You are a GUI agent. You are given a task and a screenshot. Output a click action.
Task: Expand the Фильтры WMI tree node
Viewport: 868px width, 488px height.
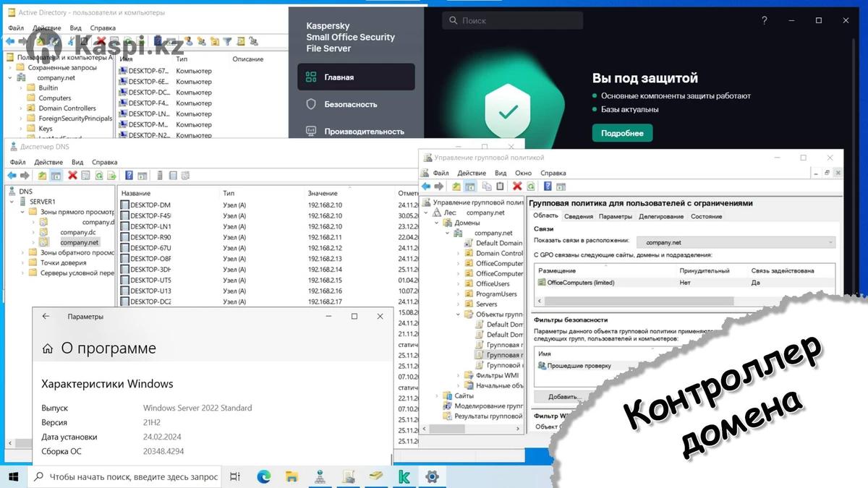[x=459, y=375]
